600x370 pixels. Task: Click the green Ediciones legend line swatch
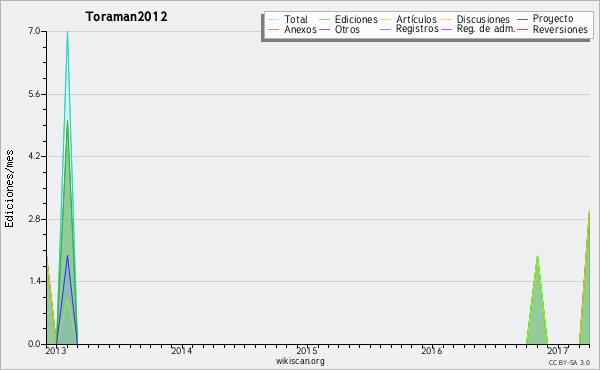(324, 20)
